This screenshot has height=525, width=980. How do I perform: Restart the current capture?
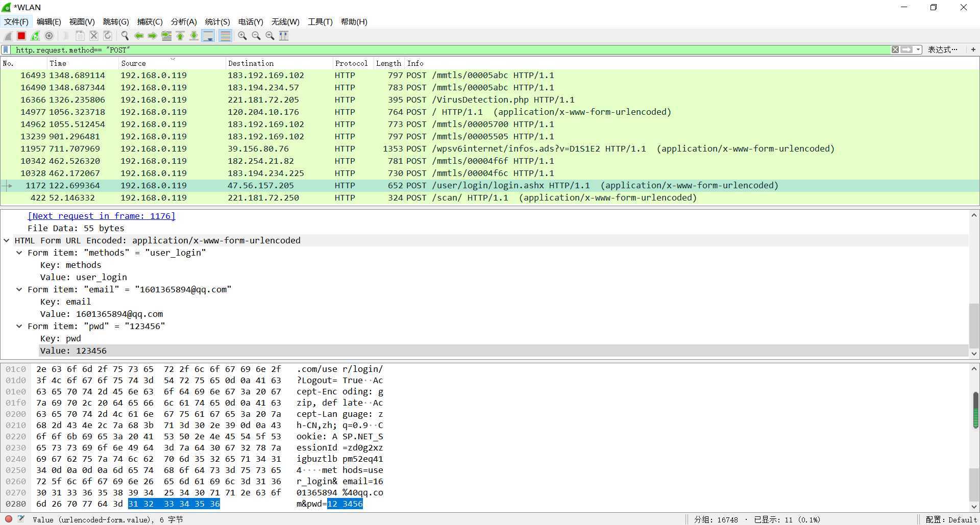(x=35, y=36)
